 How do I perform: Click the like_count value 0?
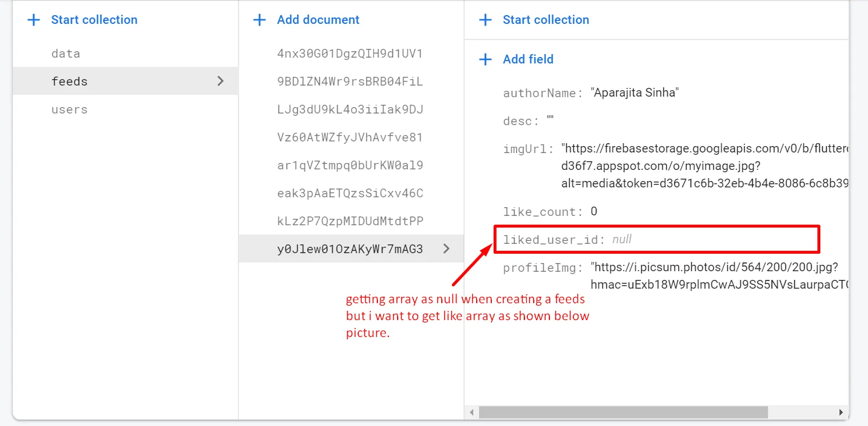click(x=594, y=211)
